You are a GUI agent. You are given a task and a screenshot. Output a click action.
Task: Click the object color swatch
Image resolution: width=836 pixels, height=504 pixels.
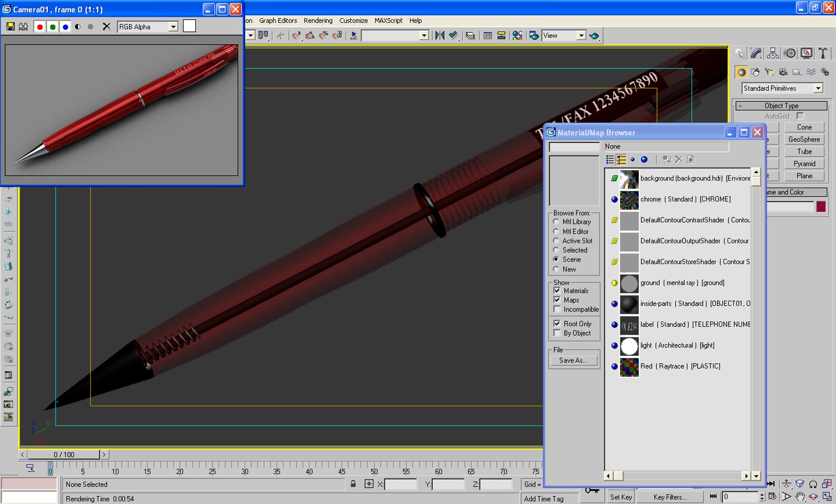(821, 207)
